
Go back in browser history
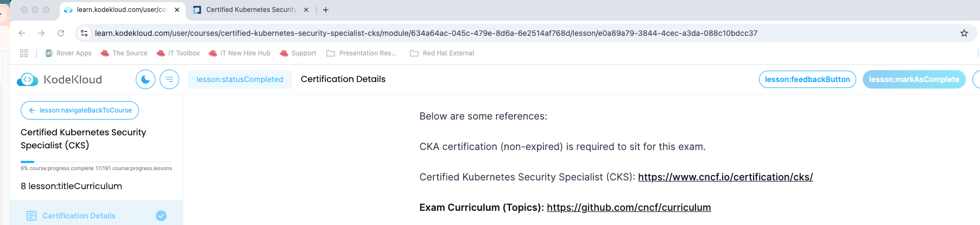[22, 33]
